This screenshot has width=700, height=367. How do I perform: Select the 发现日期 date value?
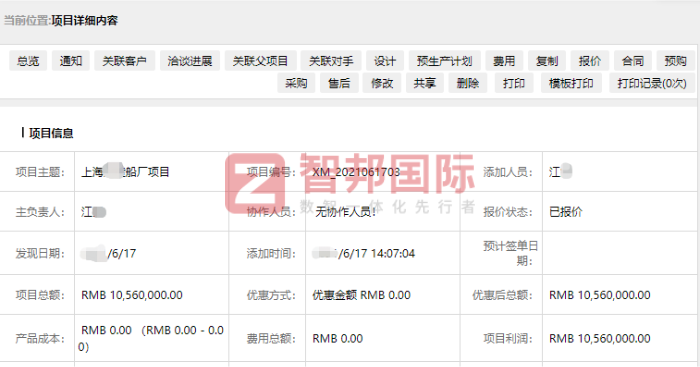click(108, 254)
